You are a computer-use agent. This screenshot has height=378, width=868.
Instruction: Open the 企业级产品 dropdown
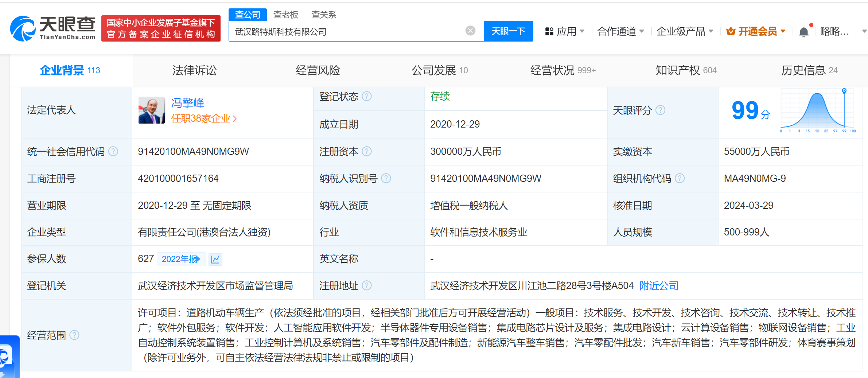pyautogui.click(x=684, y=32)
